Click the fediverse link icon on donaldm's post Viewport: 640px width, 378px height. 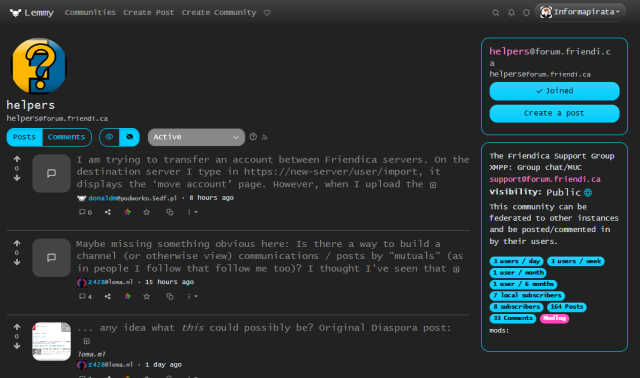coord(127,212)
